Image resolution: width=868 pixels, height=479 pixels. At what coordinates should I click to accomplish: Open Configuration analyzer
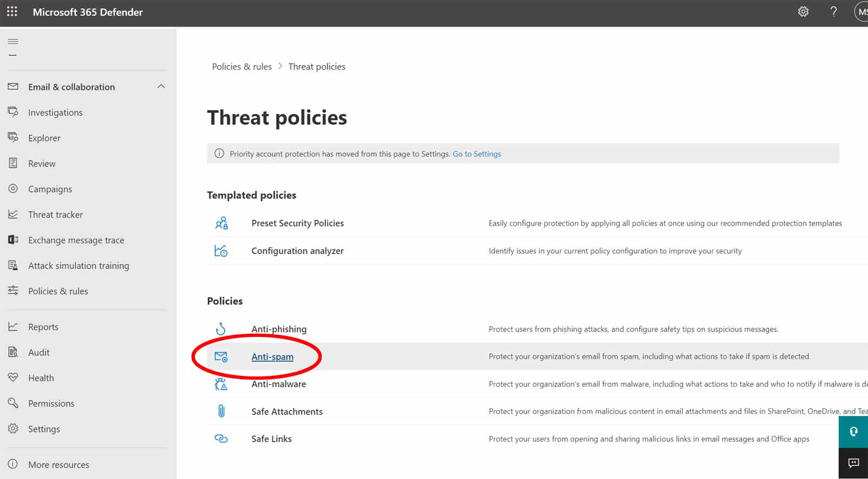(x=297, y=251)
